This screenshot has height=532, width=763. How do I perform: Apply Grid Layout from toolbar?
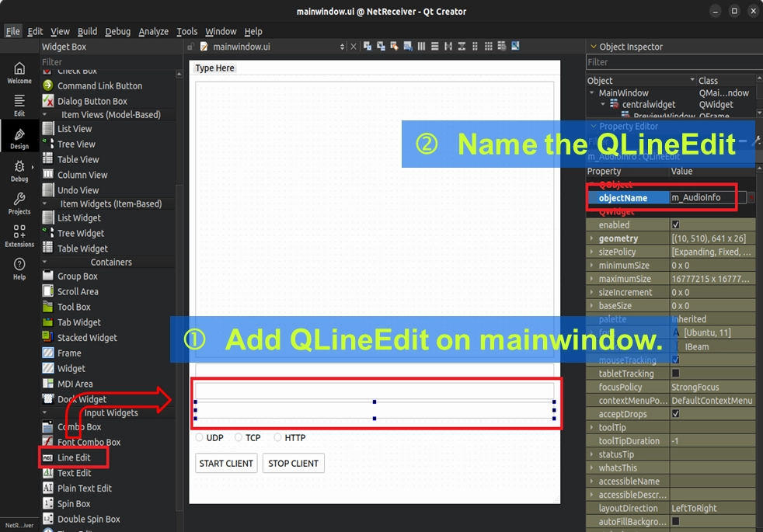tap(489, 46)
